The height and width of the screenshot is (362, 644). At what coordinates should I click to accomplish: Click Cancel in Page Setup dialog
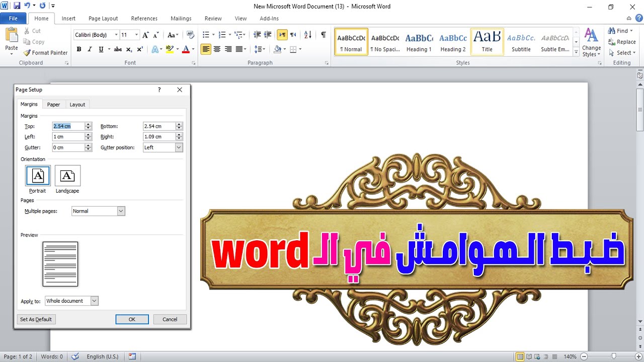click(170, 319)
